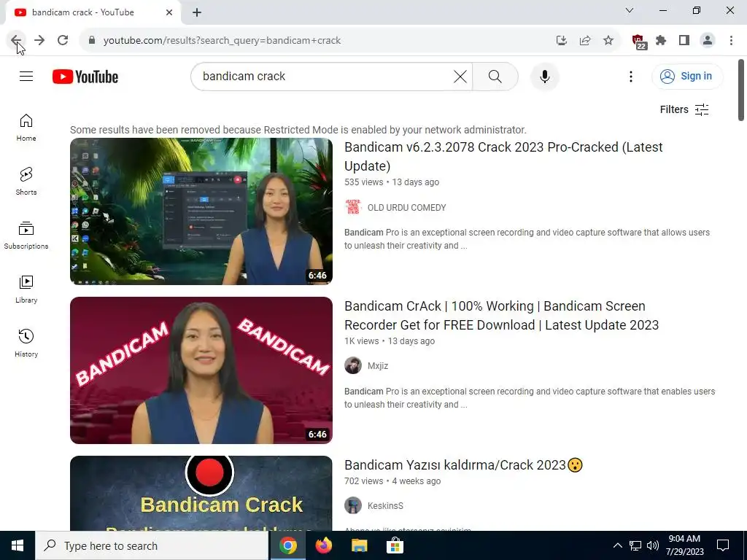Image resolution: width=747 pixels, height=560 pixels.
Task: Open the clock showing 9:04 AM
Action: pos(684,545)
